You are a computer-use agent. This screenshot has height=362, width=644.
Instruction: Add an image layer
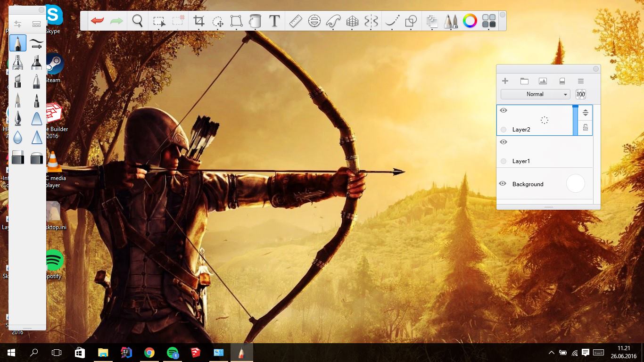click(543, 81)
